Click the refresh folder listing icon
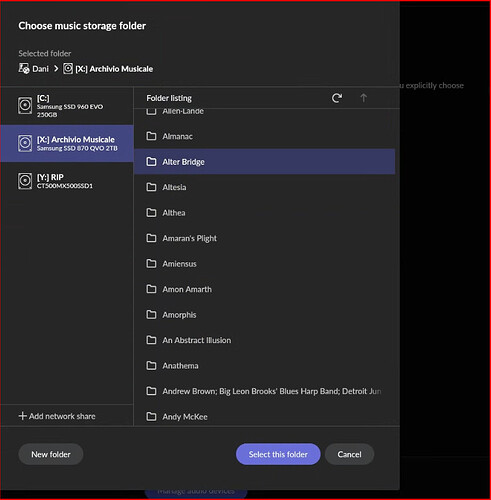 [x=337, y=98]
